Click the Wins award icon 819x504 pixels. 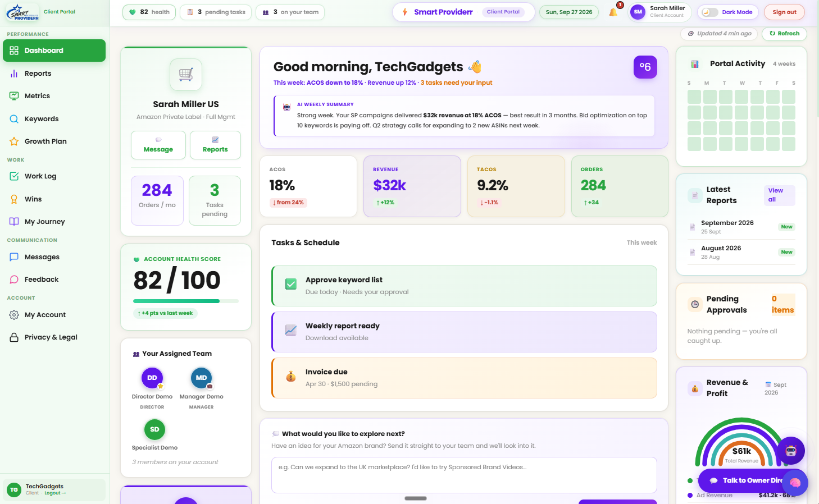(x=14, y=199)
